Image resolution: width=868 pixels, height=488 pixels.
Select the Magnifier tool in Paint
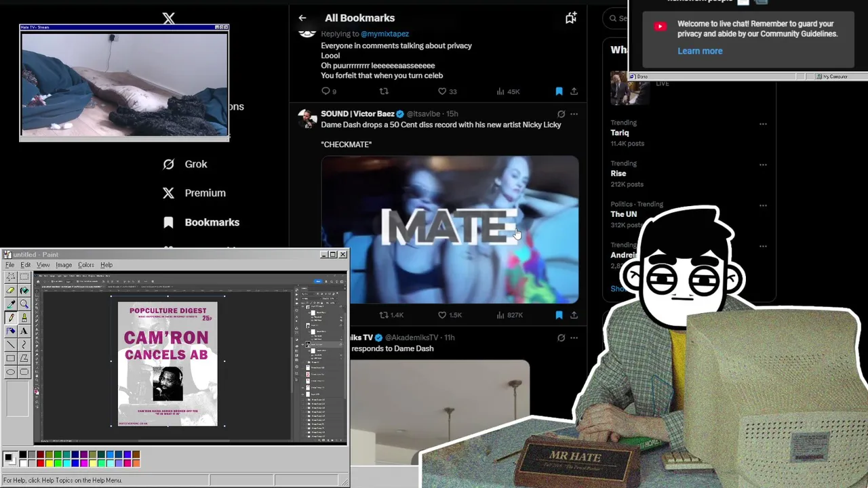pyautogui.click(x=24, y=304)
